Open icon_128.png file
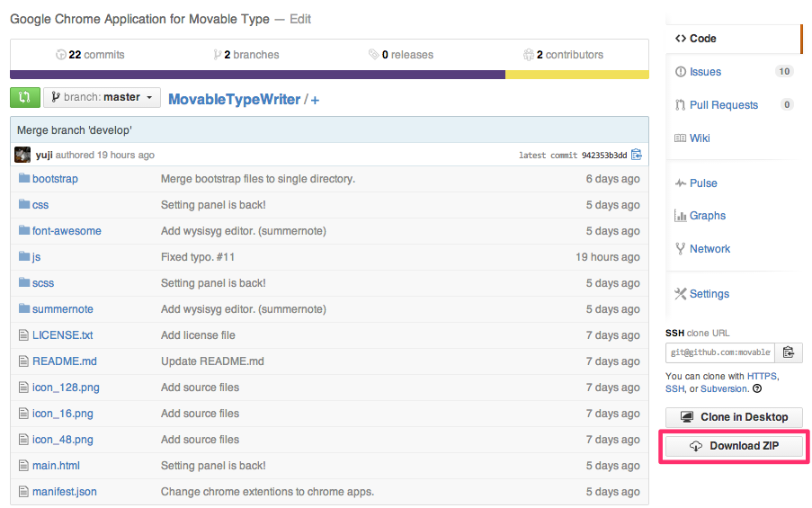The image size is (812, 508). point(66,388)
